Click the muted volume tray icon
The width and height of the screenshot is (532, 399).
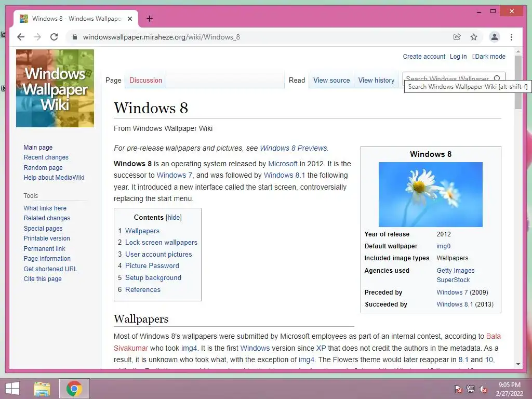(483, 389)
